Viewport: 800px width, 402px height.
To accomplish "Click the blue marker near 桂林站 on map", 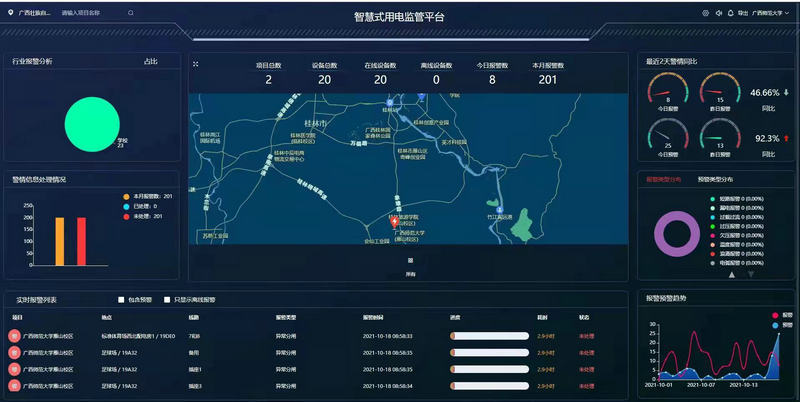I will [x=390, y=103].
